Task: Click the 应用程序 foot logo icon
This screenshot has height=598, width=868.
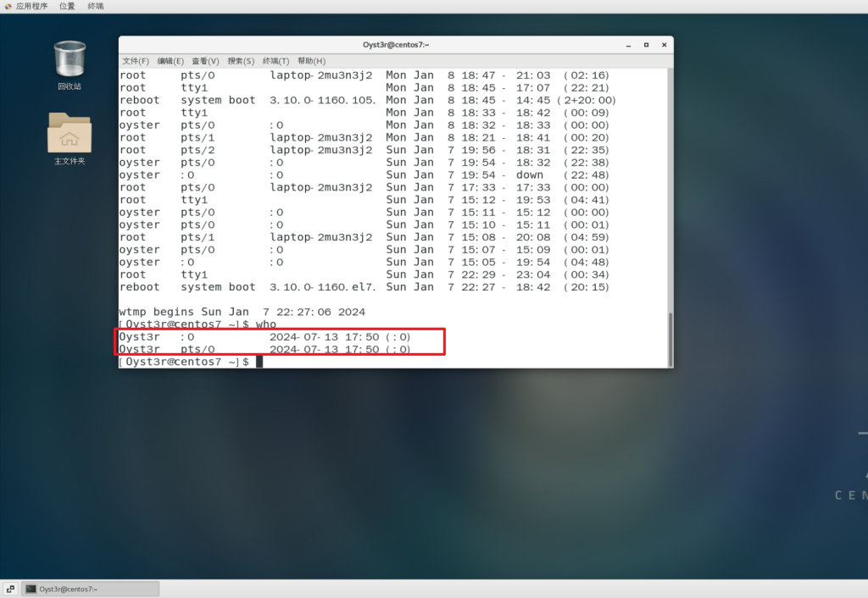Action: pos(8,6)
